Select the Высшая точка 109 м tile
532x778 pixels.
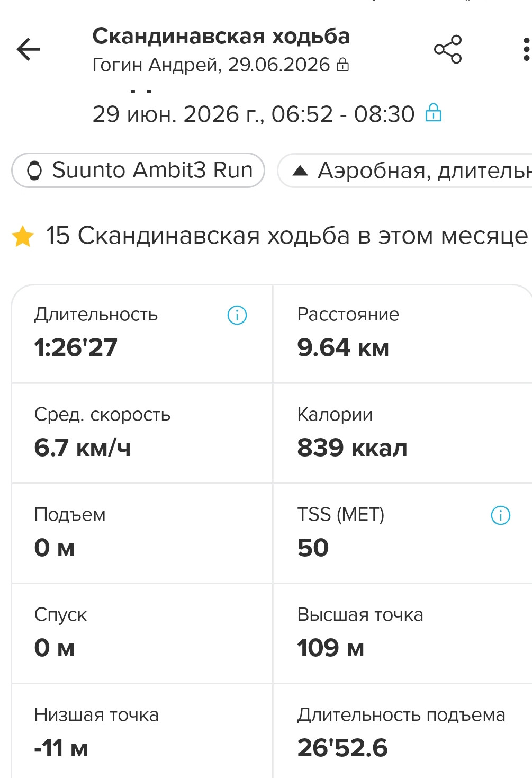pyautogui.click(x=402, y=633)
